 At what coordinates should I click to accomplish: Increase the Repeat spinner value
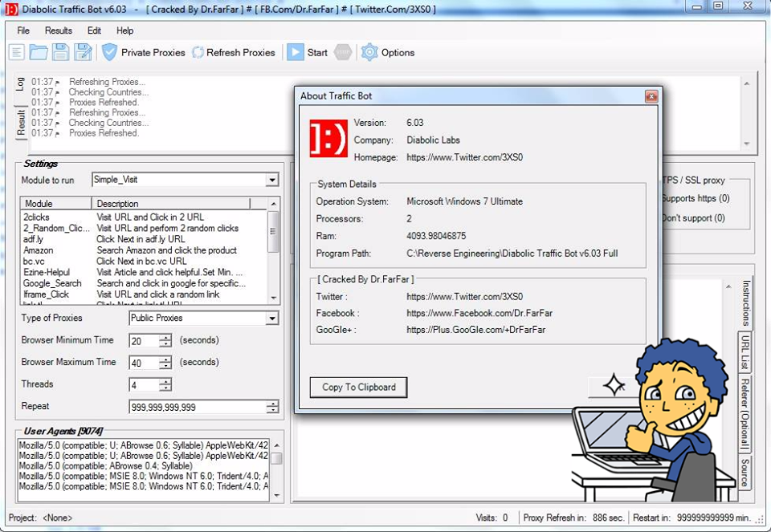[272, 404]
